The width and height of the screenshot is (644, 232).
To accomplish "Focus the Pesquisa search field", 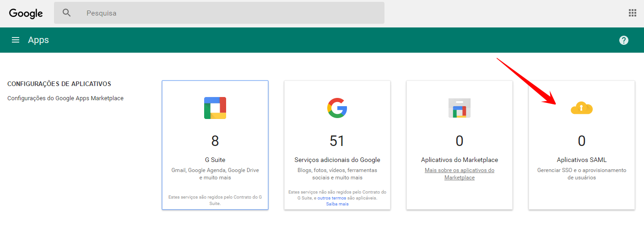I will coord(219,13).
